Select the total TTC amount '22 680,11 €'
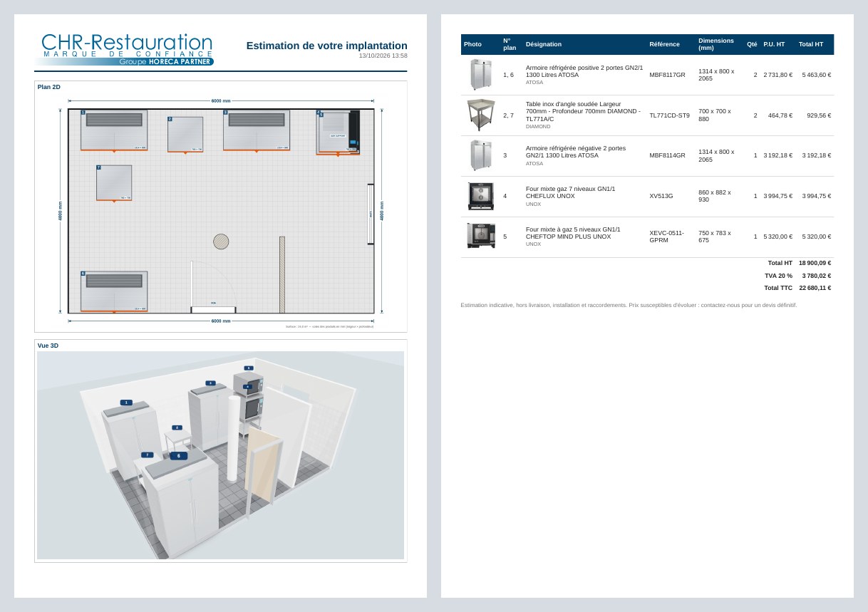 click(x=815, y=288)
